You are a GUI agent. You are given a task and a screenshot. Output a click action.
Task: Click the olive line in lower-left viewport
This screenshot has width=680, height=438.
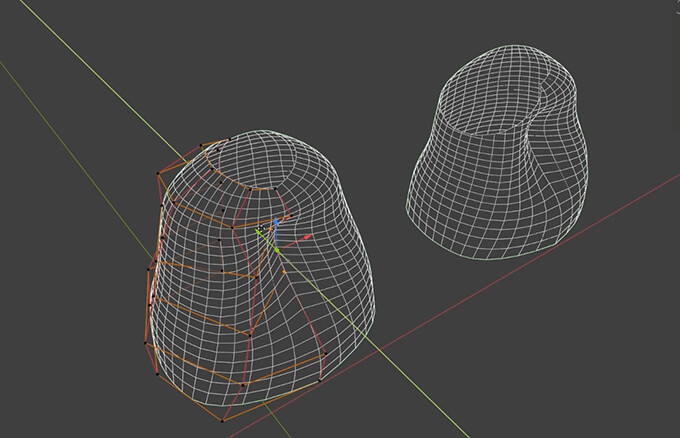click(60, 118)
